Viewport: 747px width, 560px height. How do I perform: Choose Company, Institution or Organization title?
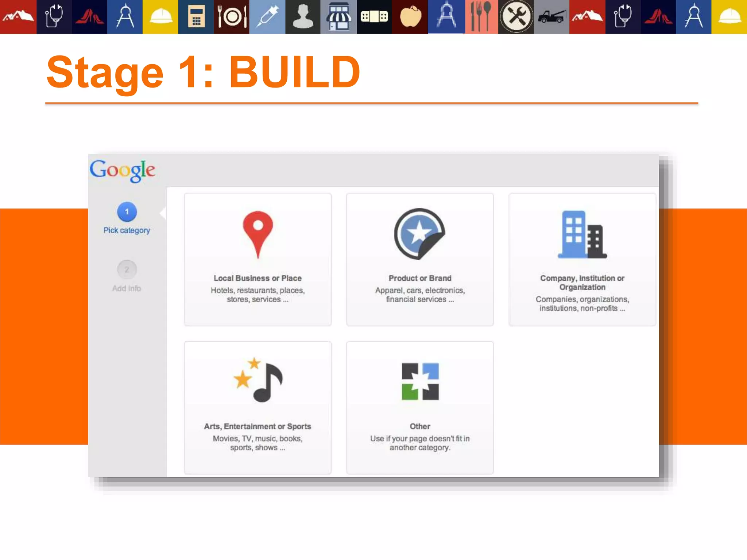click(582, 283)
